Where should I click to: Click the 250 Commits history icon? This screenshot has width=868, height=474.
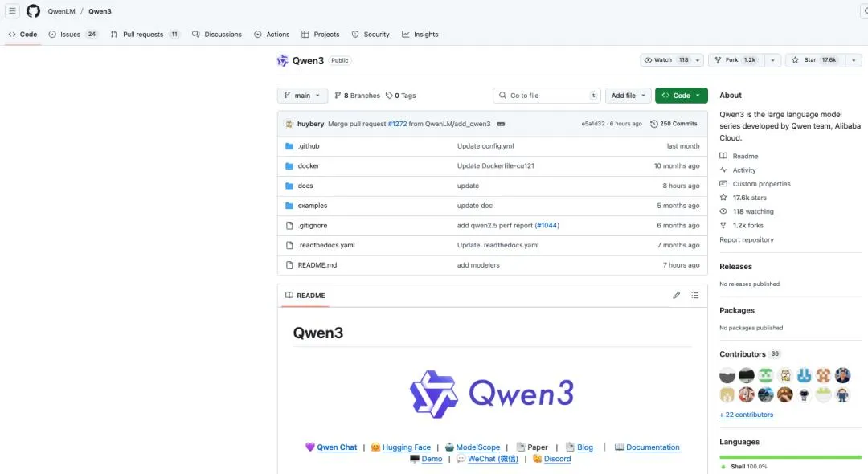tap(653, 124)
